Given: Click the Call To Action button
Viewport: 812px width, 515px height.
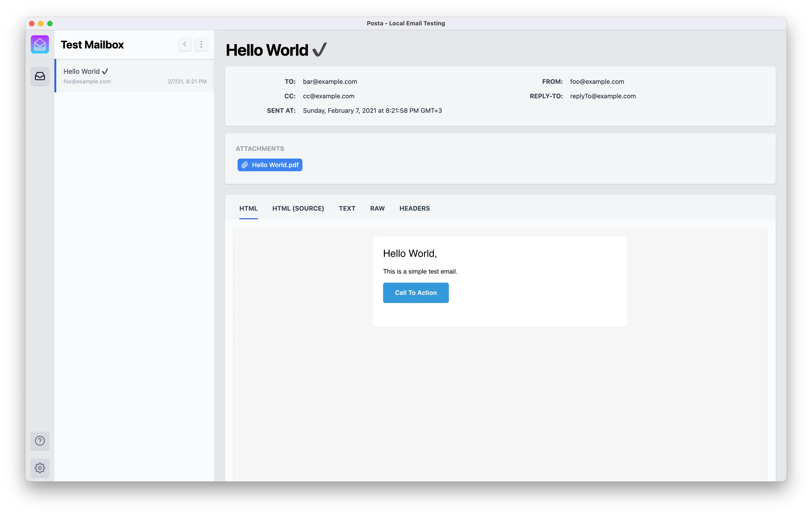Looking at the screenshot, I should click(x=416, y=293).
